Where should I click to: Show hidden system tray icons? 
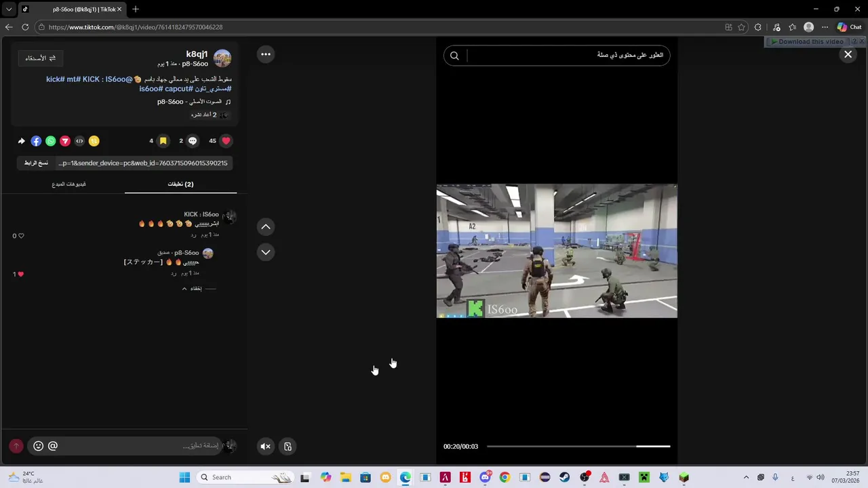click(x=746, y=477)
